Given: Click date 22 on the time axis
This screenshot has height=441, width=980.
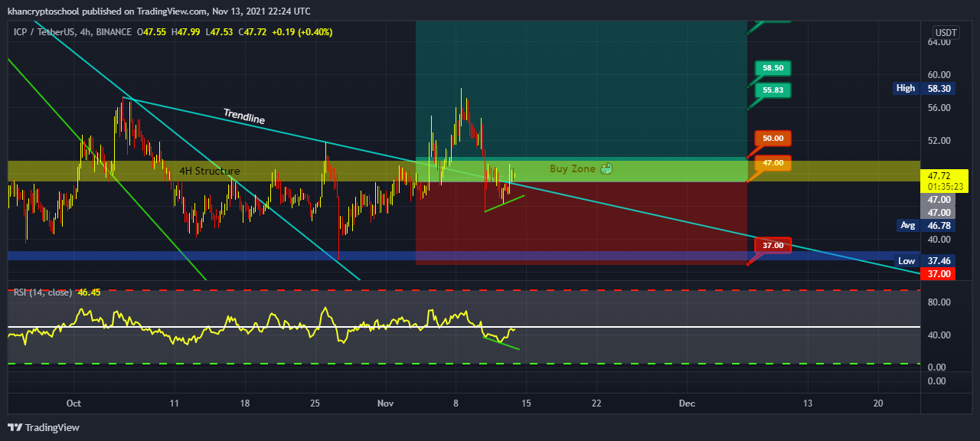Looking at the screenshot, I should pyautogui.click(x=596, y=403).
